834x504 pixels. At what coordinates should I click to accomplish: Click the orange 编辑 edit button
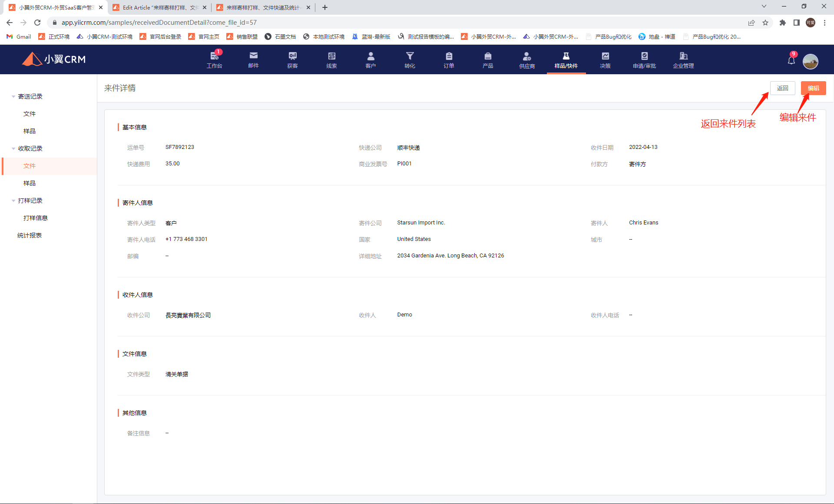813,88
